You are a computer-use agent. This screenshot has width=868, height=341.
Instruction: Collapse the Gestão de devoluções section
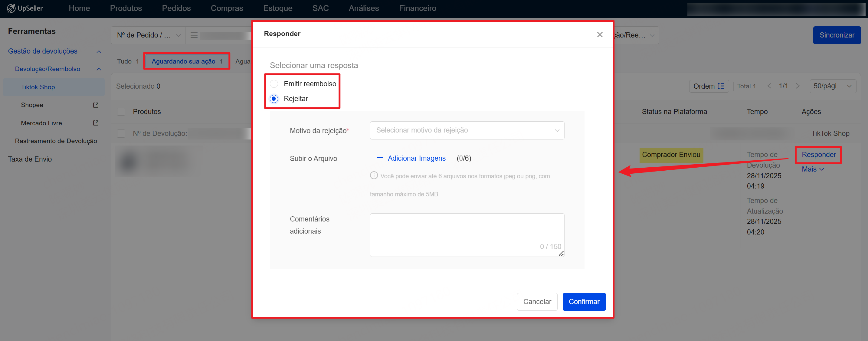click(x=99, y=51)
